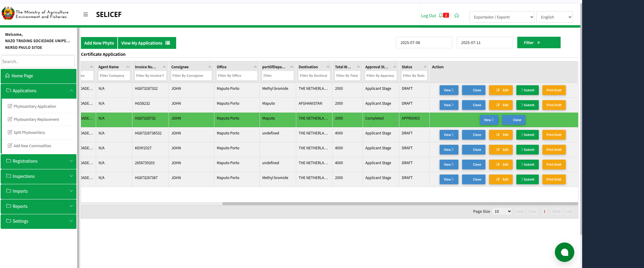The image size is (644, 268).
Task: Click the hamburger menu icon beside SELICEF
Action: (x=86, y=15)
